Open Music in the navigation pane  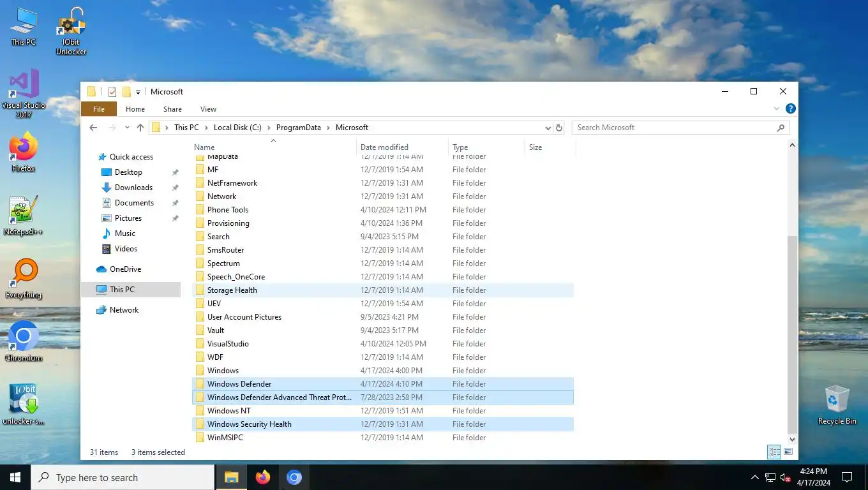click(125, 234)
